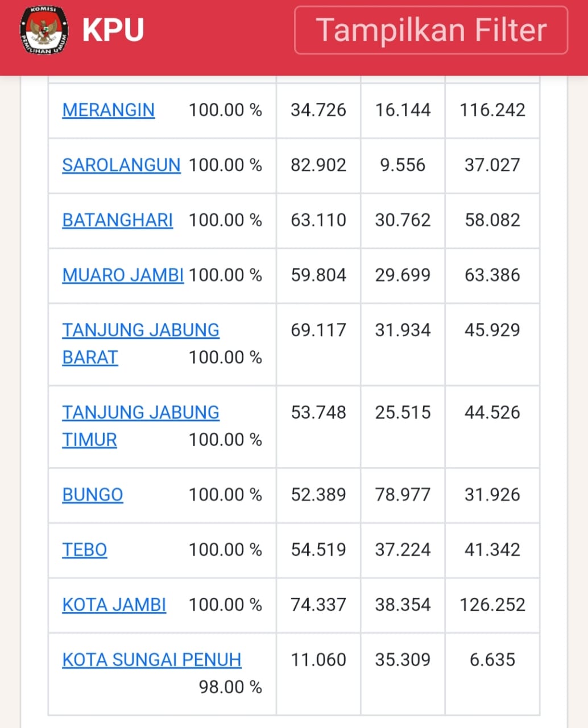Select the MUARO JAMBI link
The height and width of the screenshot is (728, 588).
pos(123,275)
